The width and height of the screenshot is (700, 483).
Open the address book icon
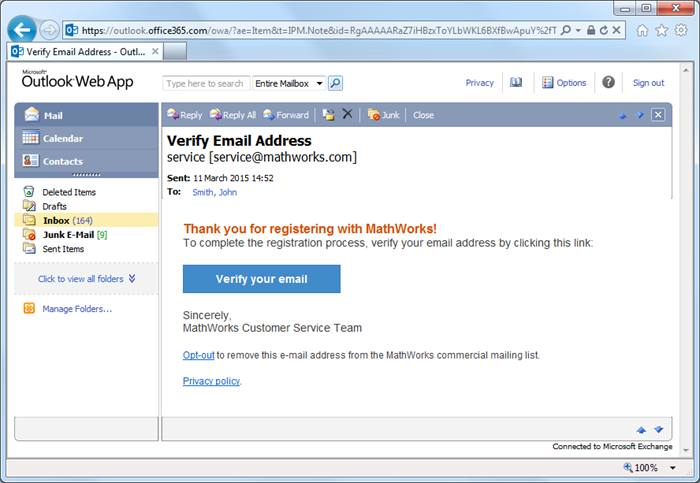click(516, 83)
